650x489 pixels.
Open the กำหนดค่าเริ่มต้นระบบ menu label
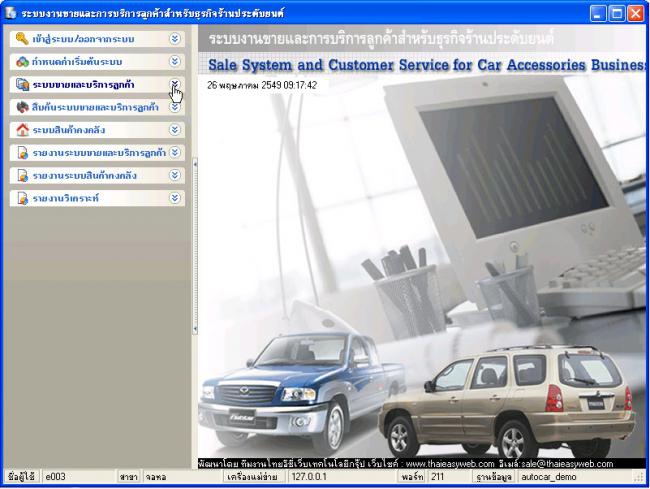(x=77, y=62)
